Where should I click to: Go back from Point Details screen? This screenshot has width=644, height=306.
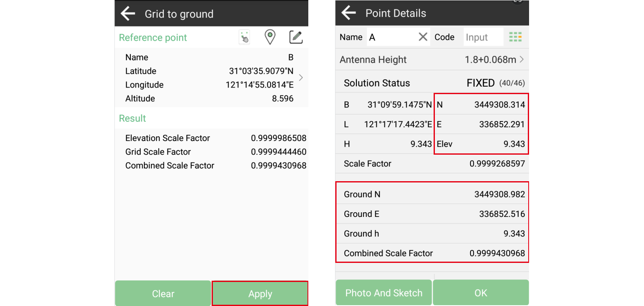(x=349, y=13)
